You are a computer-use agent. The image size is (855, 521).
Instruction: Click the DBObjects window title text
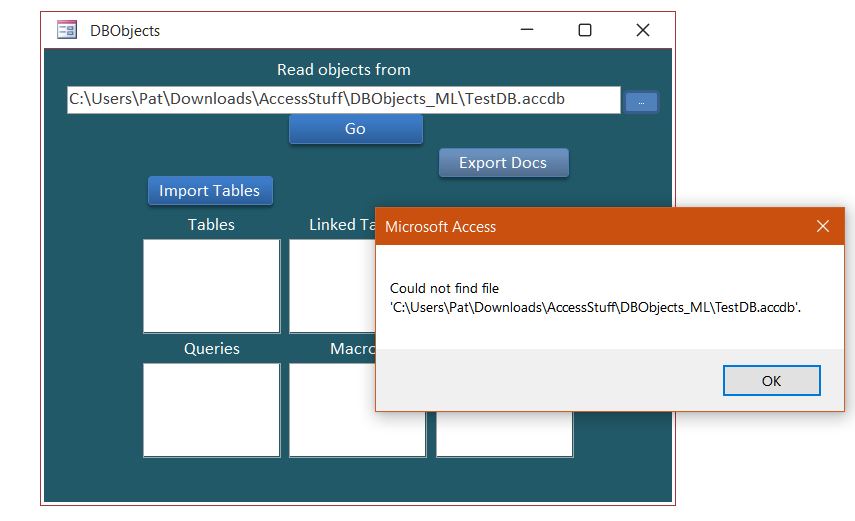click(125, 31)
